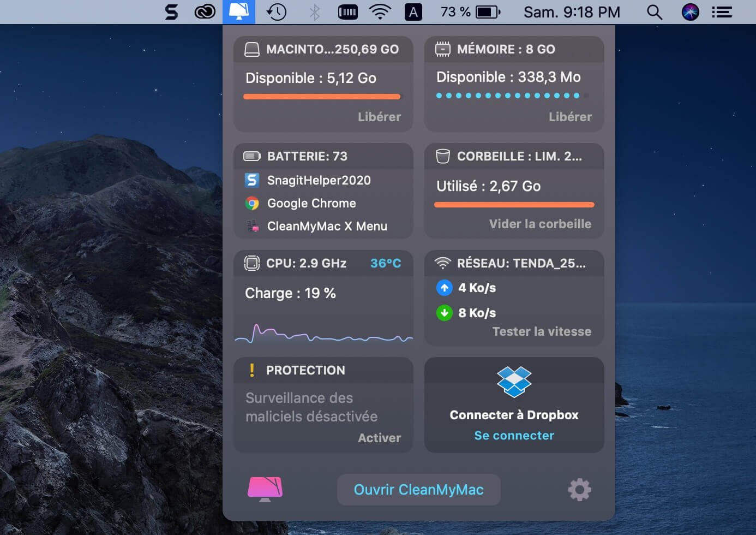This screenshot has height=535, width=756.
Task: Click 73 % battery percentage in menu bar
Action: tap(455, 12)
